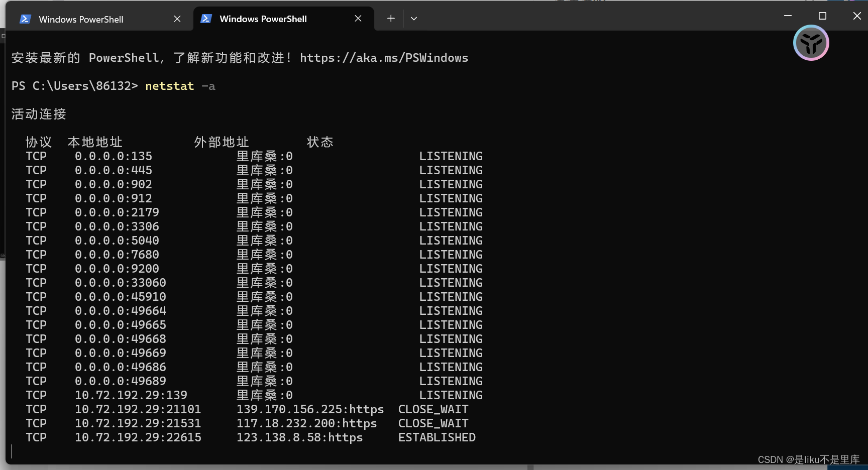The image size is (868, 470).
Task: Click LISTENING state in the 0.0.0.0:135 row
Action: click(x=451, y=157)
